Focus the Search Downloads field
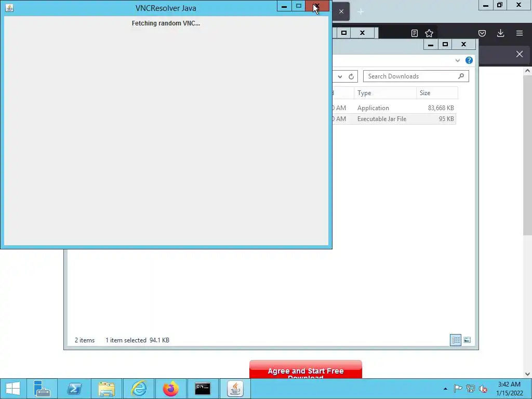 (416, 76)
